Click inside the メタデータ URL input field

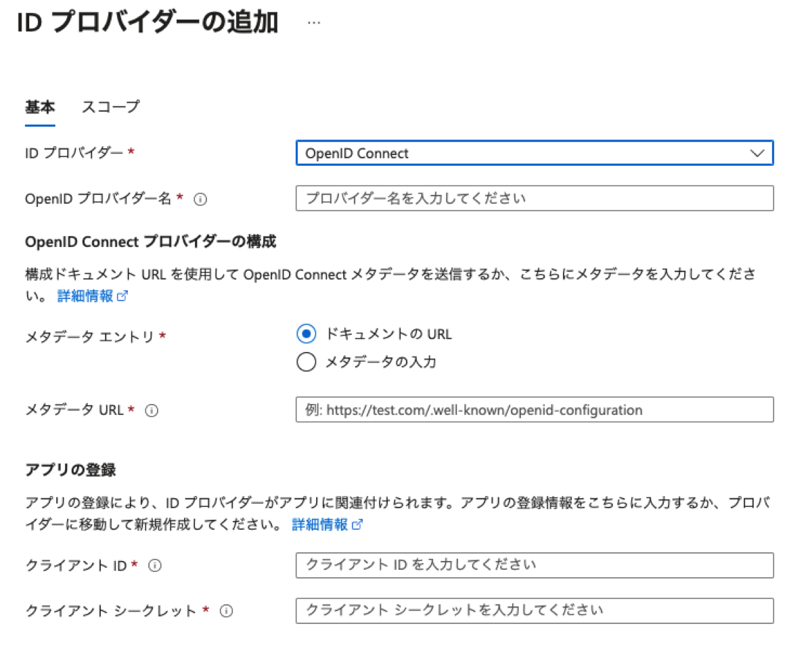coord(535,410)
